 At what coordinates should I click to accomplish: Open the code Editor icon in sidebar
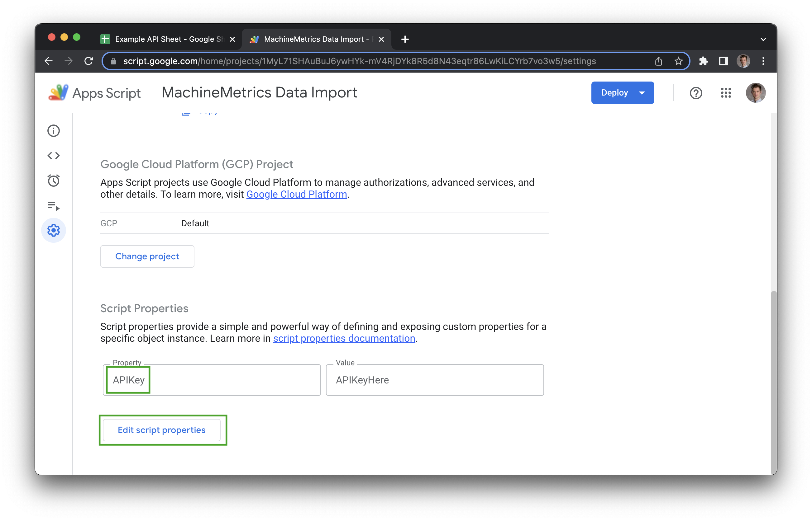click(x=54, y=156)
